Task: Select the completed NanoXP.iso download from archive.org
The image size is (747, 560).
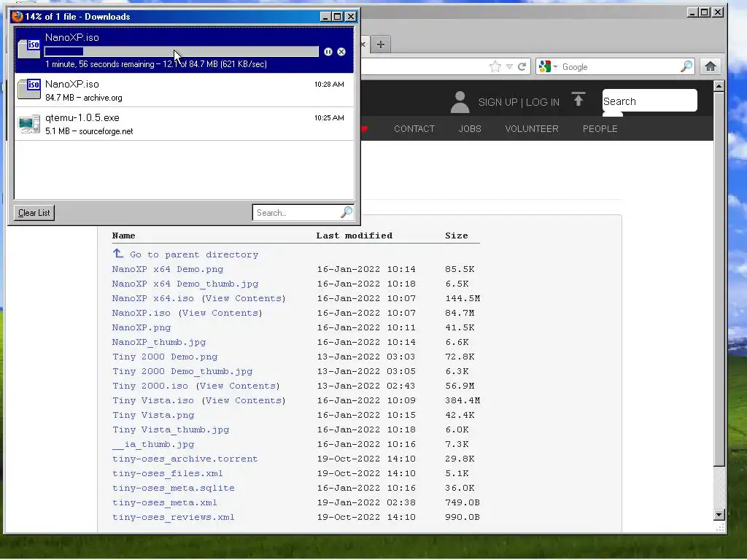Action: pos(184,90)
